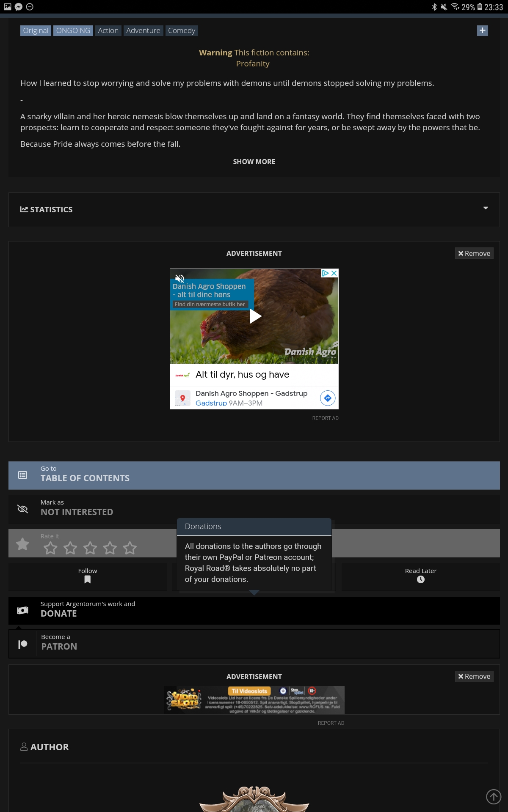Click the table of contents list icon
Screen dimensions: 508x812
click(x=23, y=475)
